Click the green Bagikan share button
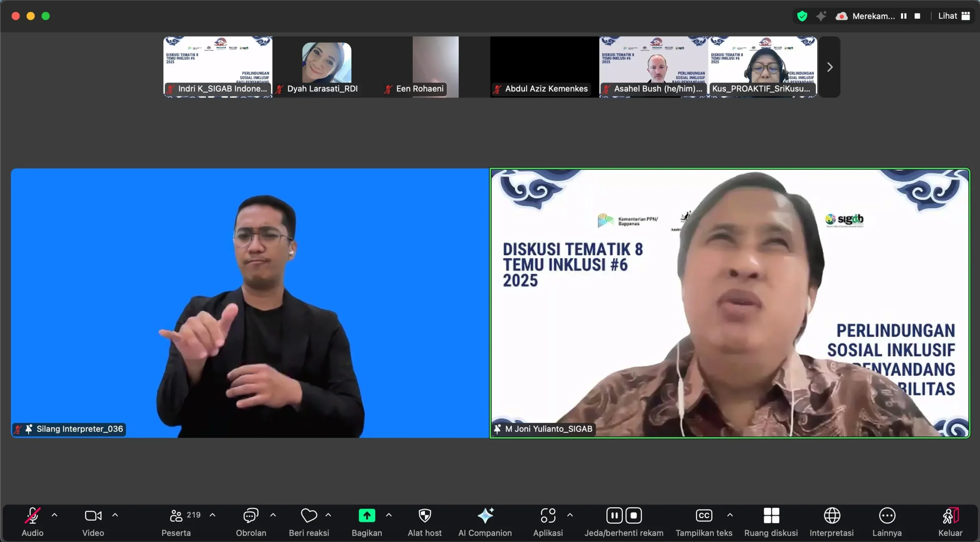The image size is (980, 542). pos(367,516)
